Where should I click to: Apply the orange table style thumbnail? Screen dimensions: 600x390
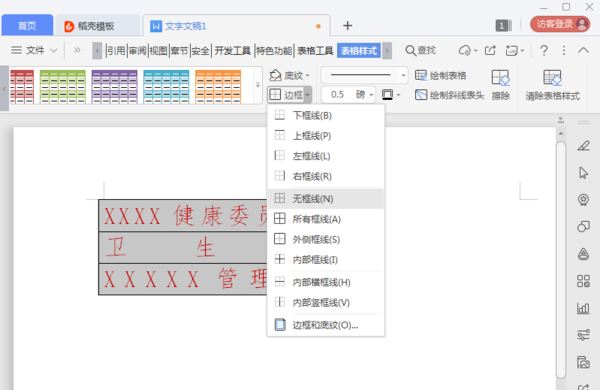(x=218, y=87)
